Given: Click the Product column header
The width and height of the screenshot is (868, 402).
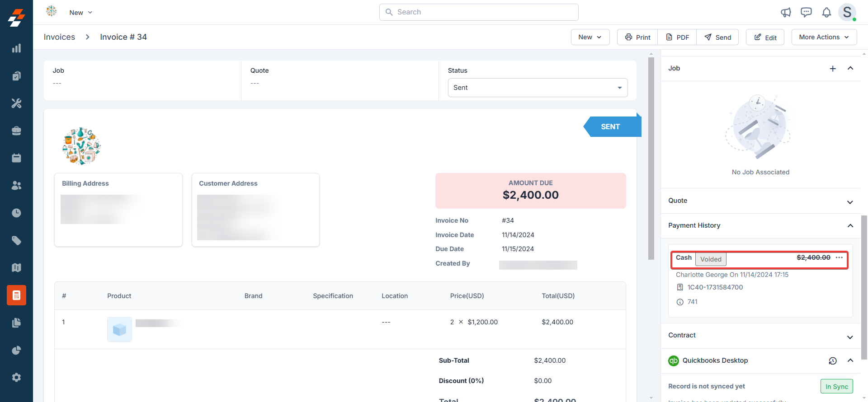Looking at the screenshot, I should pyautogui.click(x=119, y=296).
